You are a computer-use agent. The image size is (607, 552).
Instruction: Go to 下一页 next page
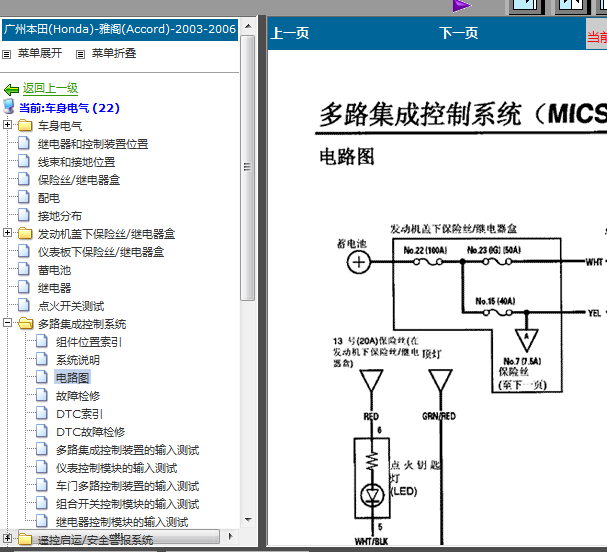[459, 33]
